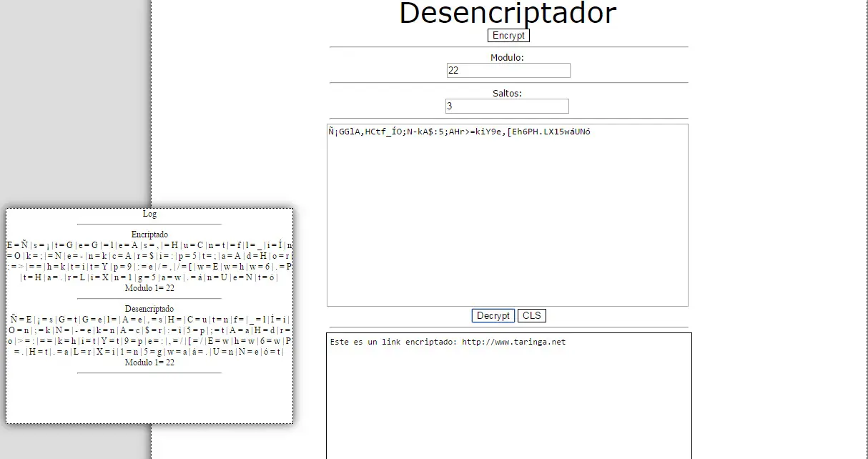This screenshot has width=868, height=459.
Task: Click the Log window title
Action: pos(149,213)
